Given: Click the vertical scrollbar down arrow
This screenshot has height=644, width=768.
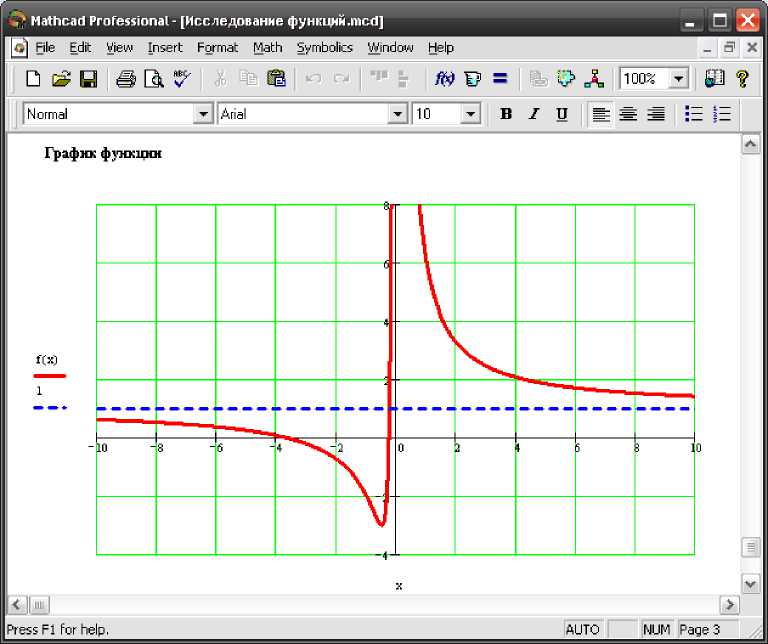Looking at the screenshot, I should 750,582.
